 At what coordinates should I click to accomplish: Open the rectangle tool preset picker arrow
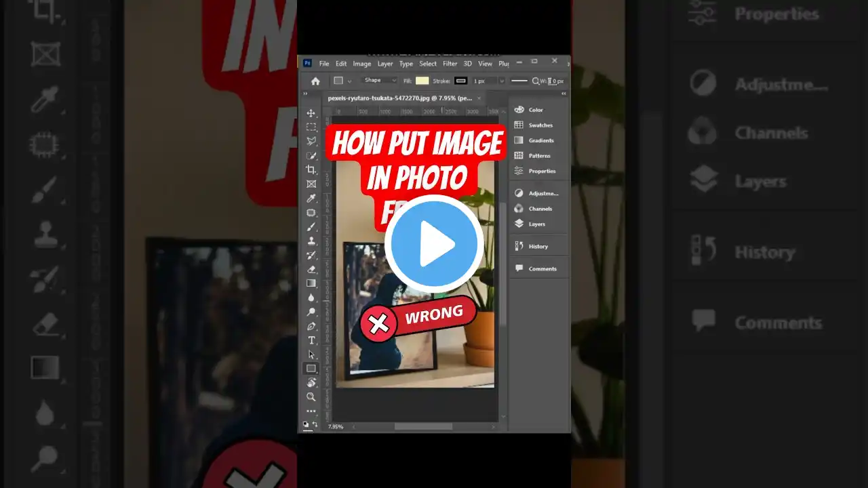[350, 81]
